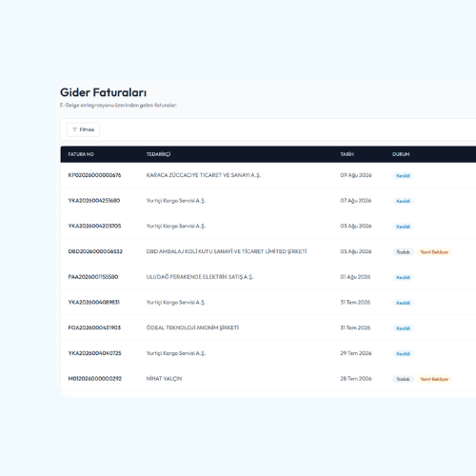Click Yanıt Bekliyor badge for NİHAT YALÇIN
Image resolution: width=476 pixels, height=476 pixels.
click(434, 379)
